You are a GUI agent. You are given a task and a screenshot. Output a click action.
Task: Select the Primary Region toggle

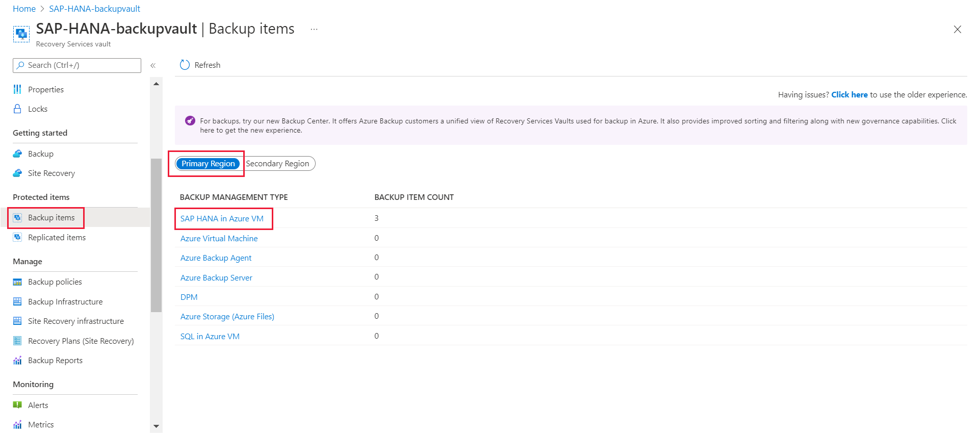(x=208, y=164)
